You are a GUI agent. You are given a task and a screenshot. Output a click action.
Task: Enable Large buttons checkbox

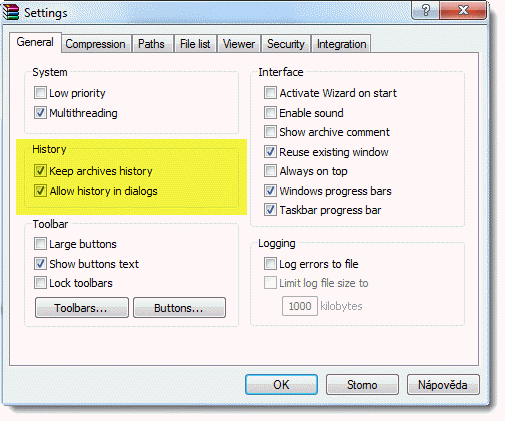40,244
